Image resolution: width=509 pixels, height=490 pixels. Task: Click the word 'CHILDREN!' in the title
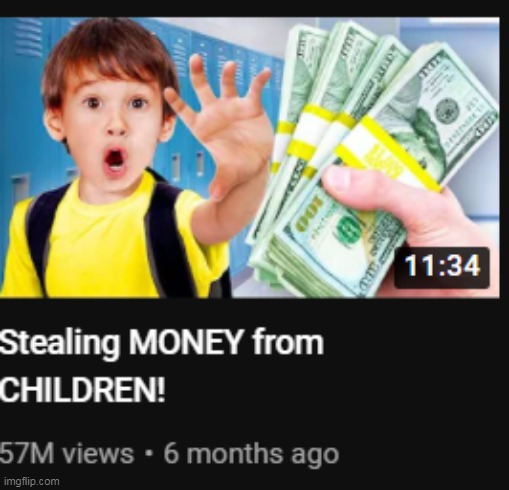(83, 390)
